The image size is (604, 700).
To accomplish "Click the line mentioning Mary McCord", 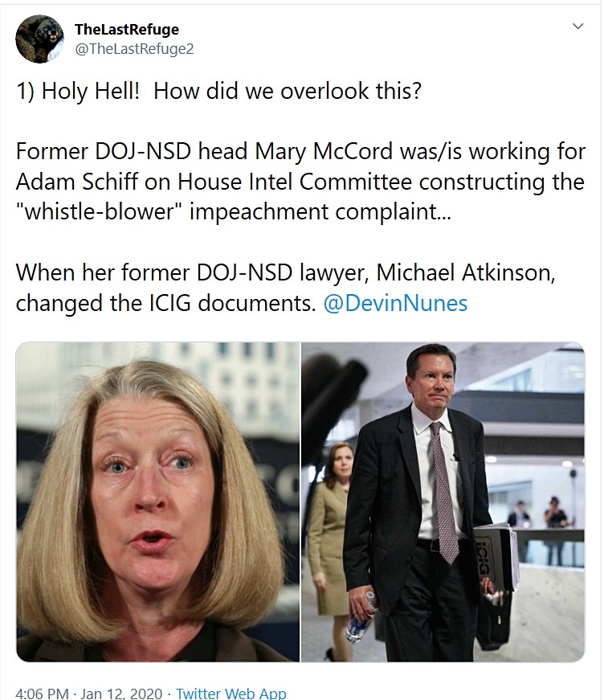I will [300, 151].
